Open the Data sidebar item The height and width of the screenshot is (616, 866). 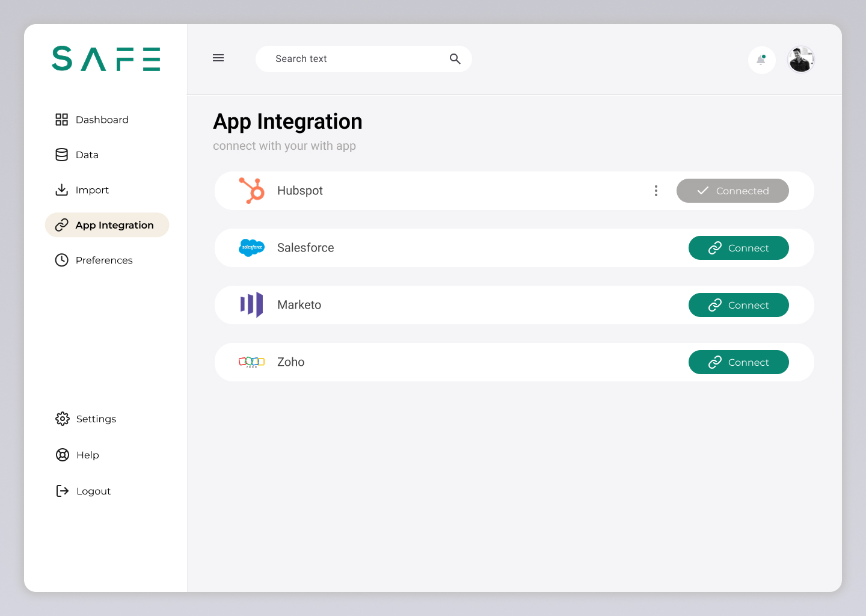(86, 155)
